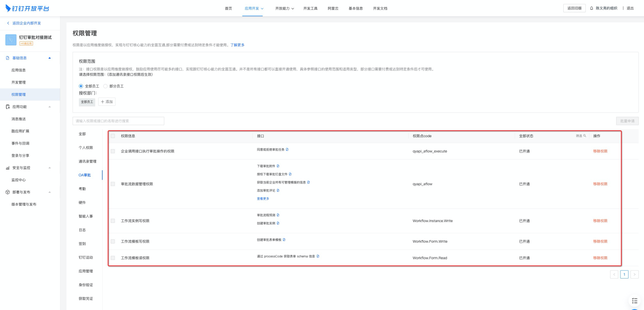Open doc icon next to 添加审批评论
Viewport: 644px width, 310px height.
[x=278, y=190]
